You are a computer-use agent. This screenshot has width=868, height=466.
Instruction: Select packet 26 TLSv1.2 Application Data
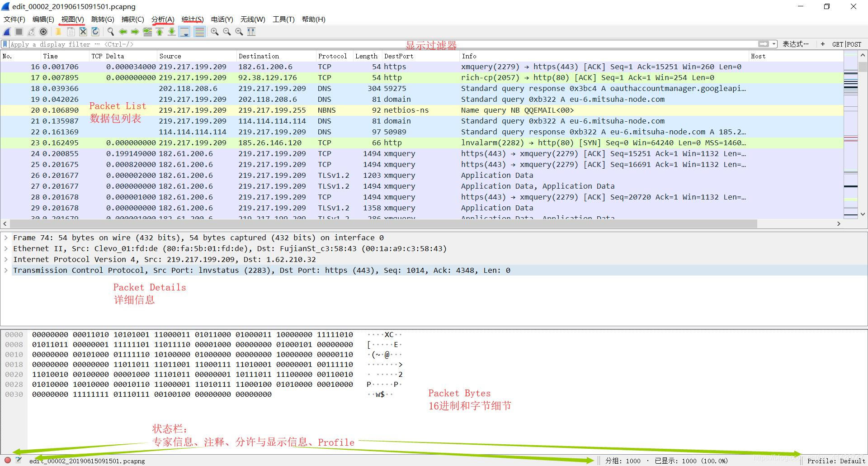421,175
